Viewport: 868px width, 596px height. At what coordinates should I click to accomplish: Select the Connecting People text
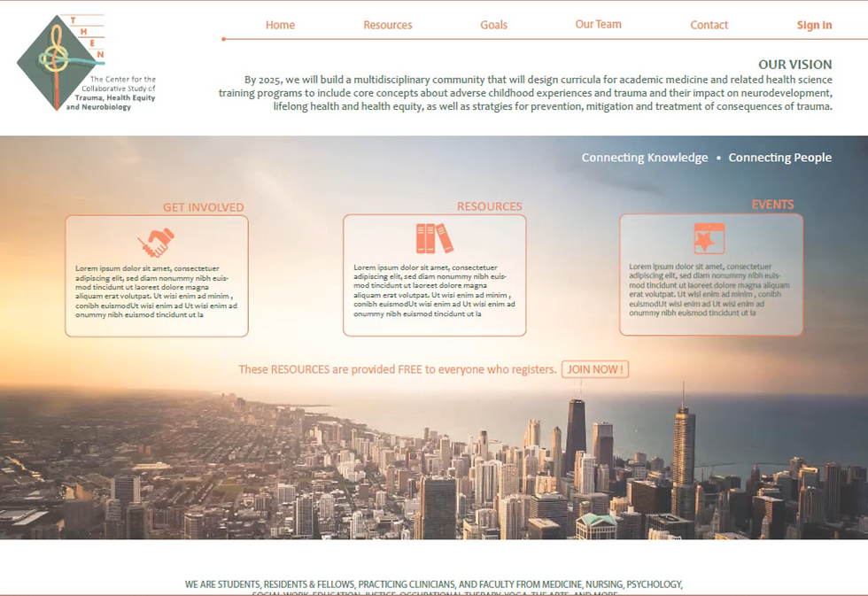[779, 157]
